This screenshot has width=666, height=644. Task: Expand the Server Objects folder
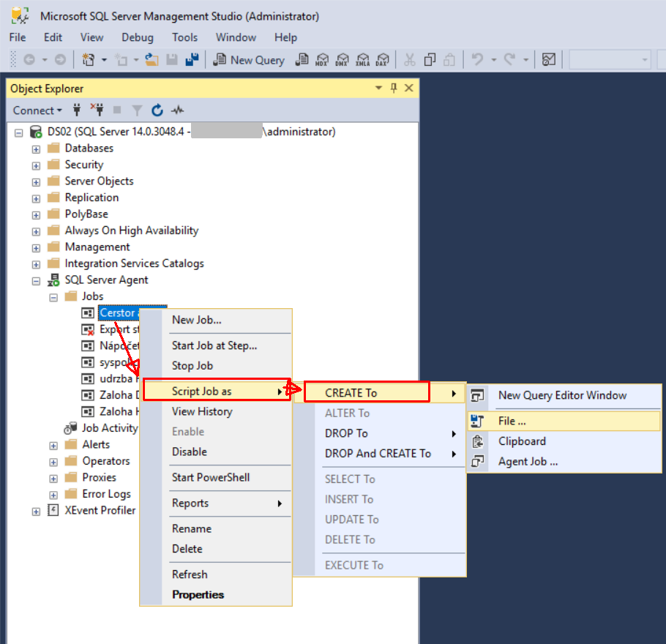point(36,182)
